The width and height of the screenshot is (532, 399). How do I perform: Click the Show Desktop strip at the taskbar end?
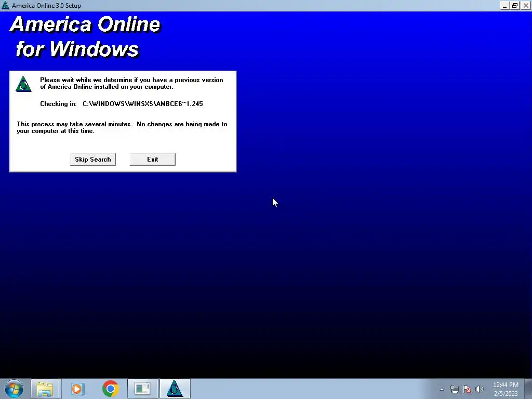pyautogui.click(x=528, y=389)
